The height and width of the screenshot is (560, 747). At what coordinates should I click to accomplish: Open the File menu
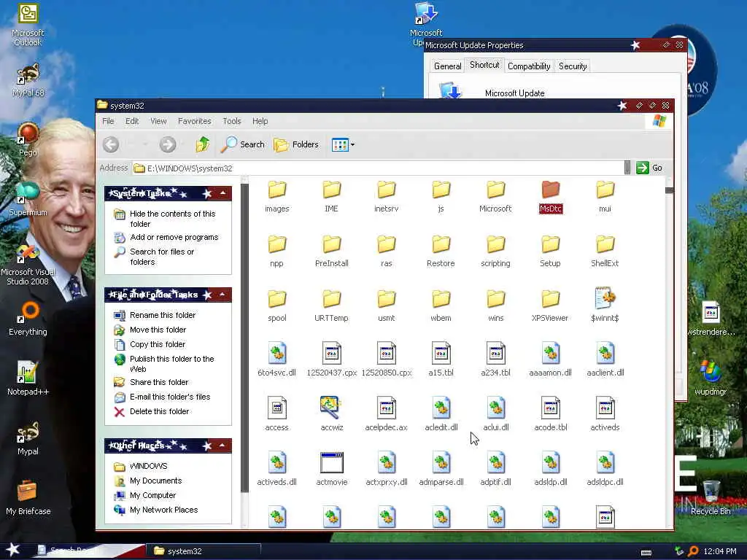pyautogui.click(x=108, y=121)
